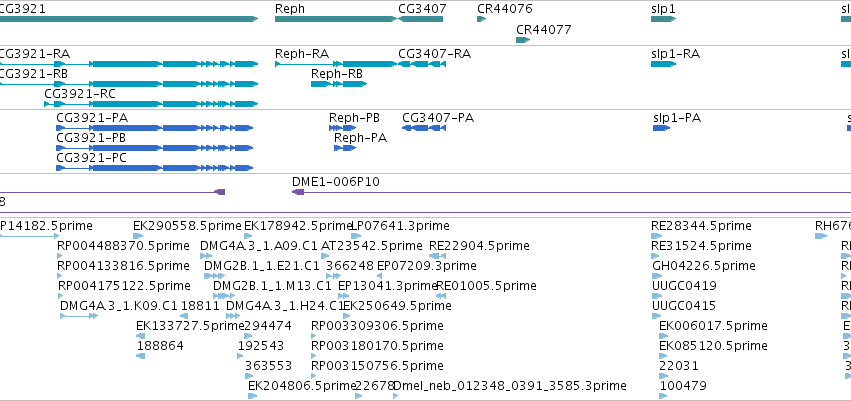Click the CG3407-PA protein glyph
The width and height of the screenshot is (851, 401).
(x=424, y=128)
